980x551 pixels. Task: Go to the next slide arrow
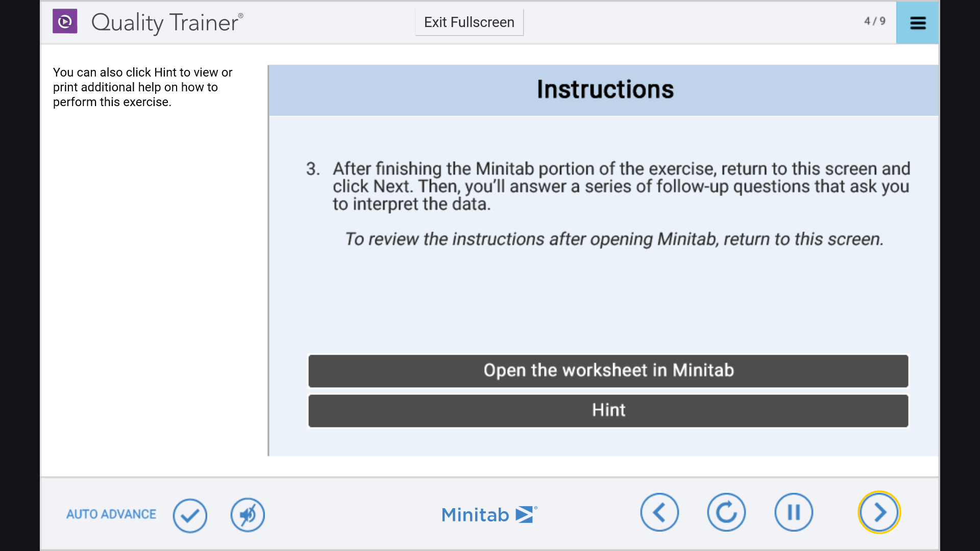879,512
